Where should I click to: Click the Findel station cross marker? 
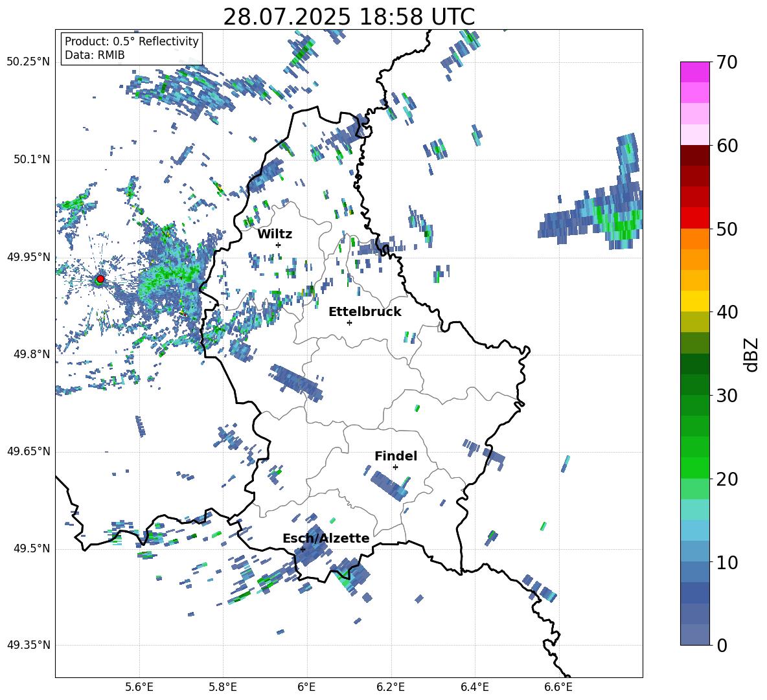click(395, 468)
